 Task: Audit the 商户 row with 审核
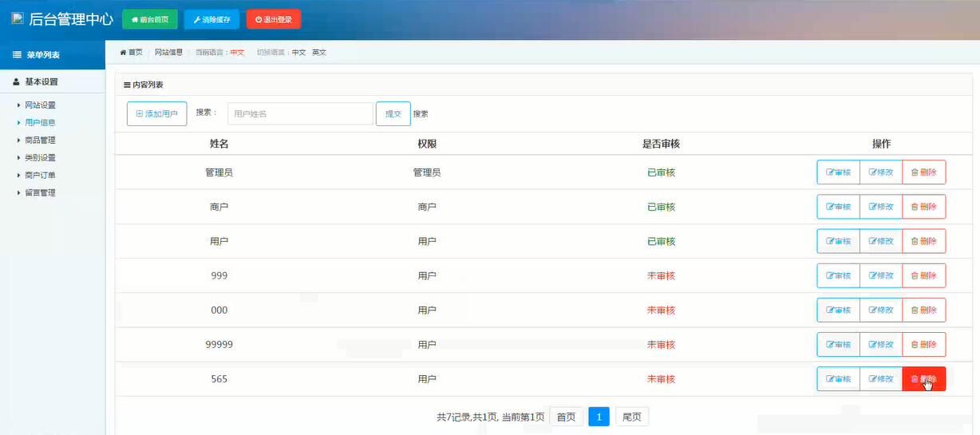pyautogui.click(x=838, y=207)
